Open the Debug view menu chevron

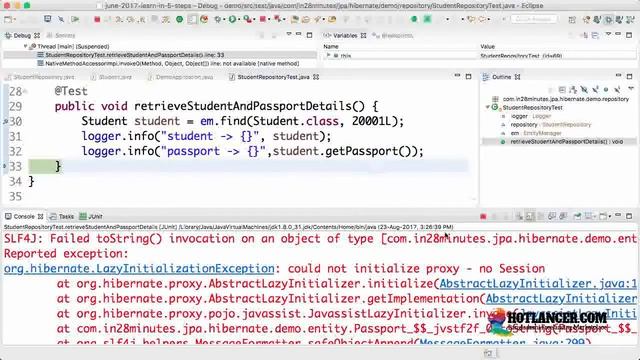tap(289, 35)
